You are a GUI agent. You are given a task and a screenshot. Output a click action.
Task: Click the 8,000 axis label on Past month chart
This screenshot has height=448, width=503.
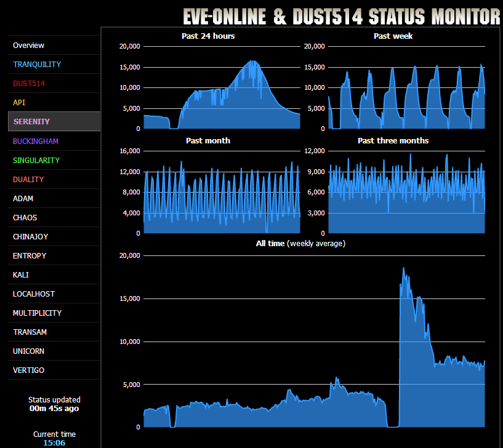click(131, 192)
